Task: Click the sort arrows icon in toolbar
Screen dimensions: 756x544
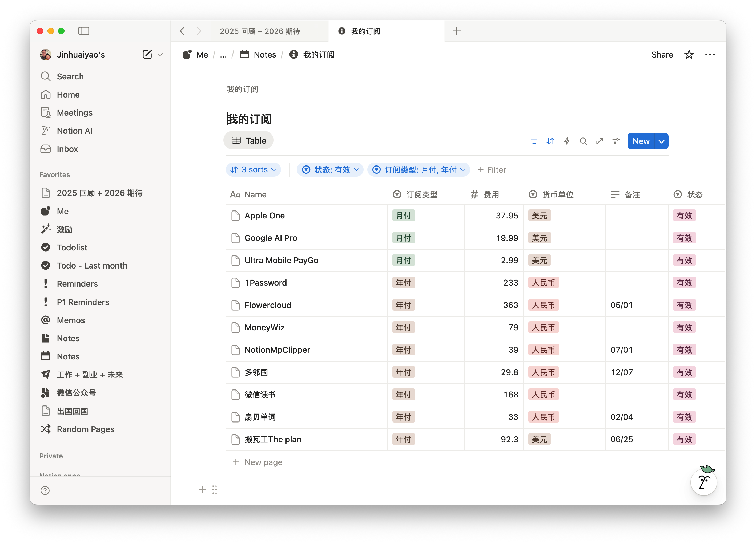Action: (x=550, y=141)
